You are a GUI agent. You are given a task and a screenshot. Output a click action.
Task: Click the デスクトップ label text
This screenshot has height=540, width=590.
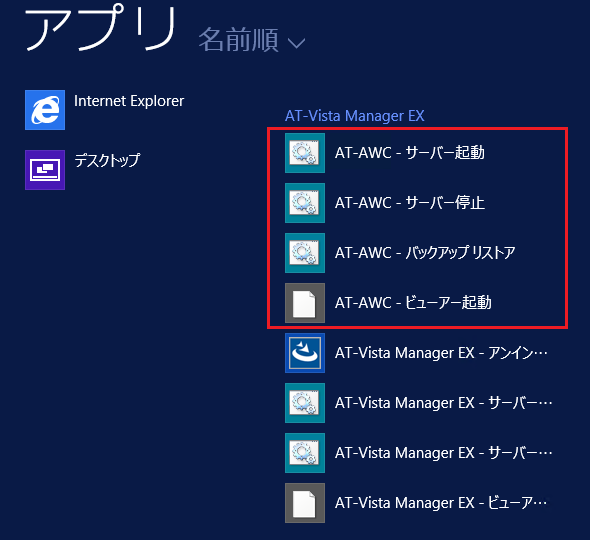click(107, 160)
